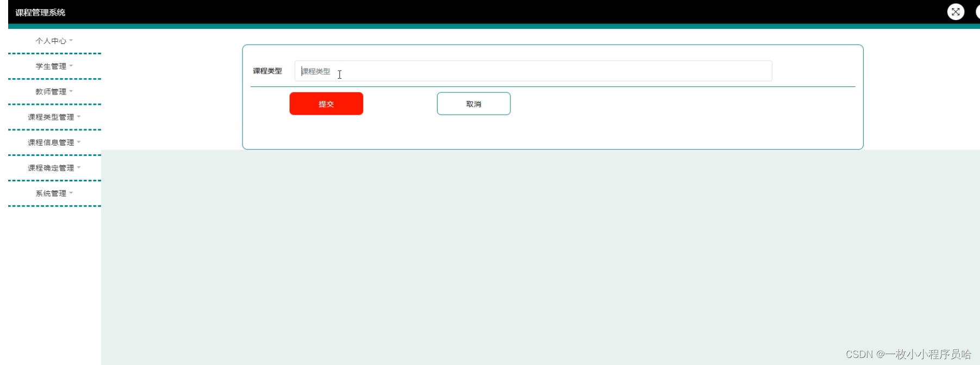Expand the arrow beside 教师管理
The width and height of the screenshot is (980, 365).
coord(71,91)
